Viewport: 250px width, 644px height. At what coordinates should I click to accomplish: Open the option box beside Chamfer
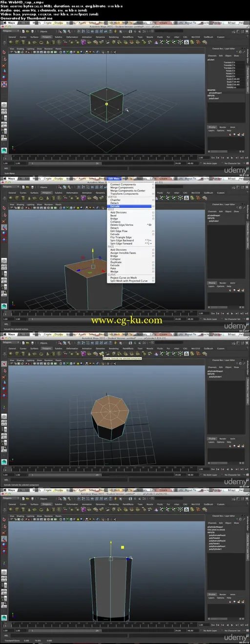click(x=153, y=200)
